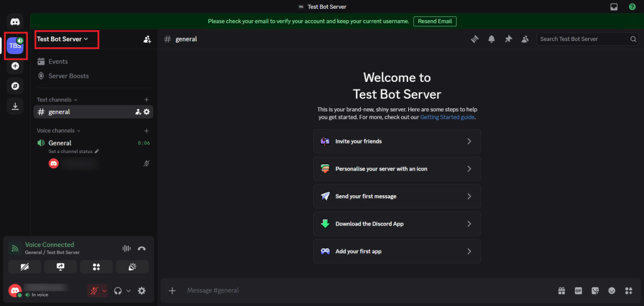
Task: Open the Threads icon in channel header
Action: [475, 39]
